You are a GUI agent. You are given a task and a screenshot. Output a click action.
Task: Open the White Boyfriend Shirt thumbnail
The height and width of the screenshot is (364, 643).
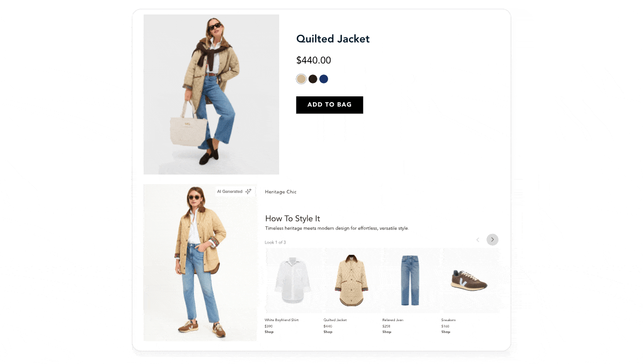[293, 280]
